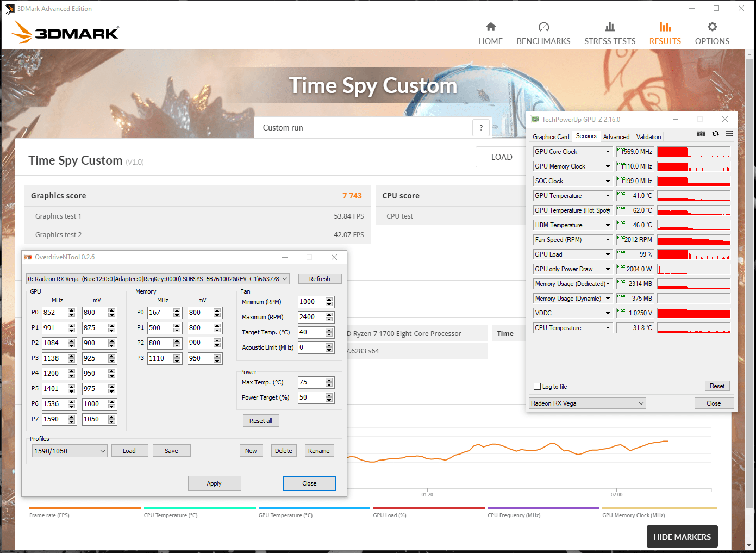Viewport: 756px width, 553px height.
Task: Click the GPU-Z title bar icon
Action: coord(535,120)
